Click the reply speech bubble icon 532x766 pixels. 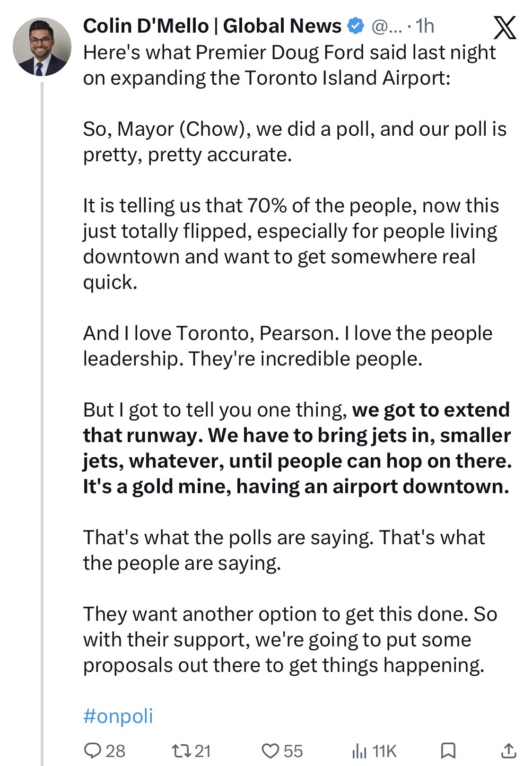click(91, 750)
